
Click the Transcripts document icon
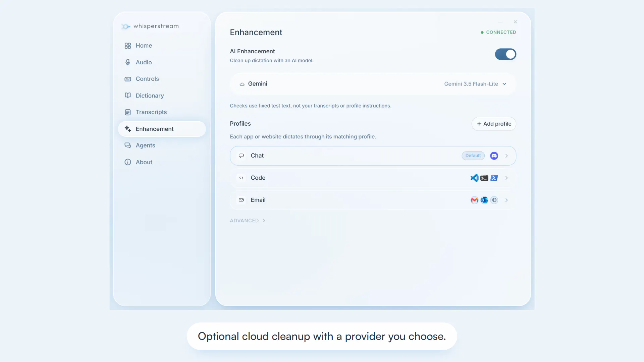[x=128, y=112]
